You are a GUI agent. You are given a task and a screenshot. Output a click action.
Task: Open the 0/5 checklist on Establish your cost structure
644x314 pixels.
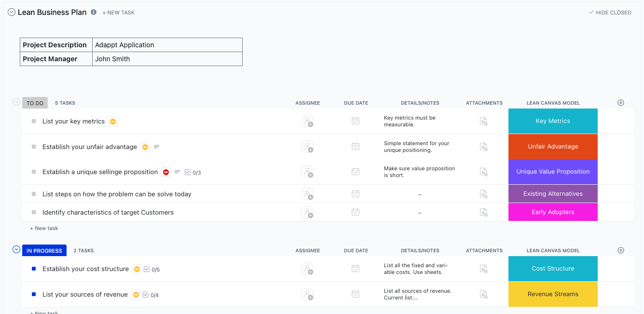point(152,270)
